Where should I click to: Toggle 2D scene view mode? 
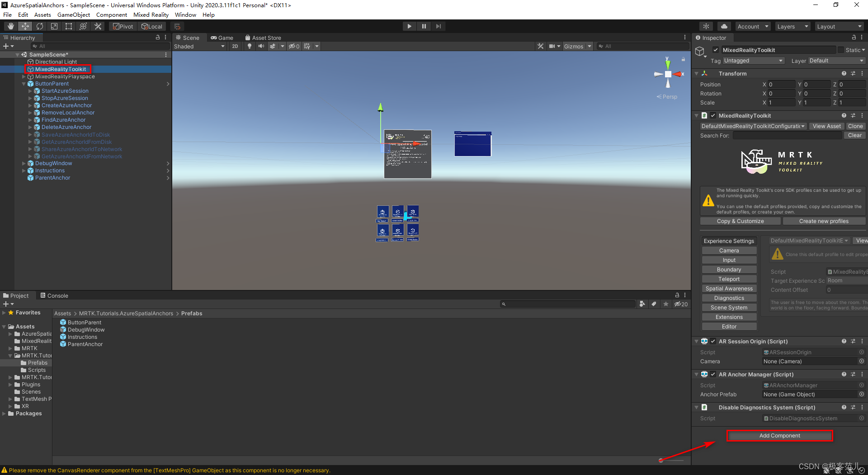coord(235,46)
